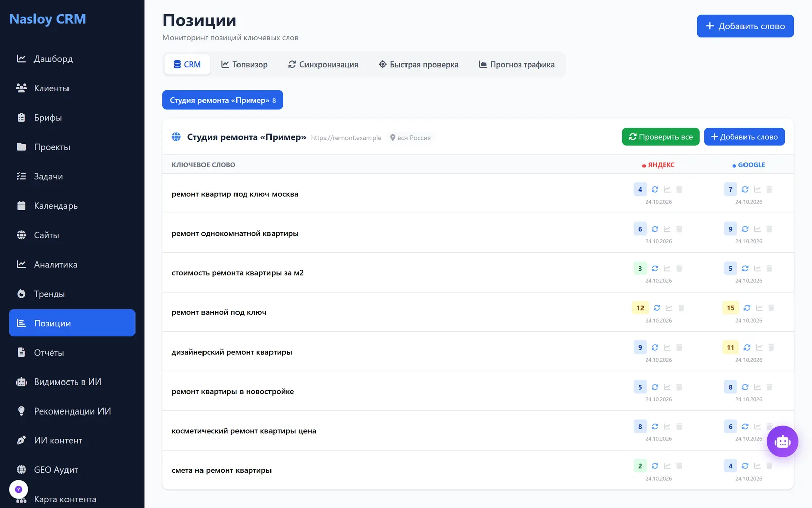
Task: Open GEO Аудит from the sidebar
Action: [72, 470]
